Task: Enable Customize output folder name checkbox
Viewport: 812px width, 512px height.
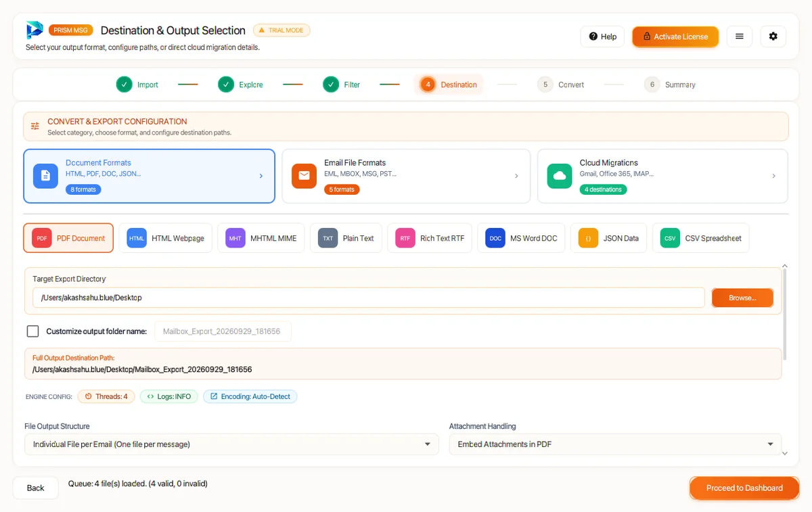Action: tap(32, 331)
